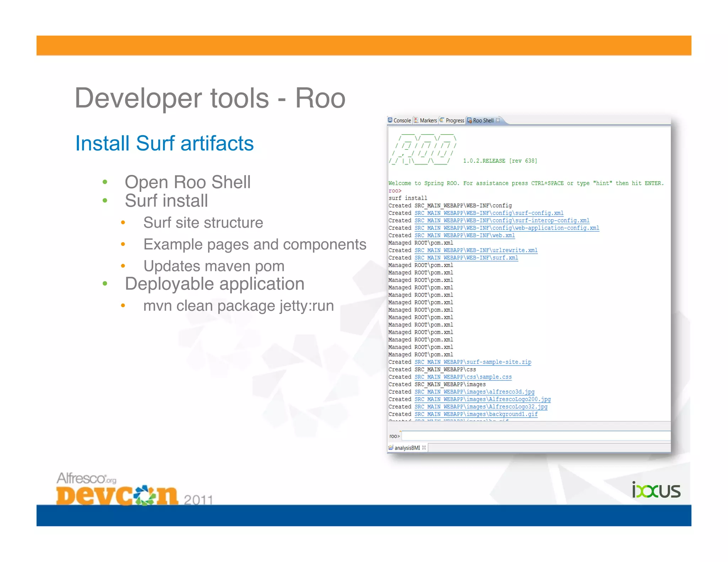Close the Roo Shell tab
This screenshot has width=728, height=562.
498,120
